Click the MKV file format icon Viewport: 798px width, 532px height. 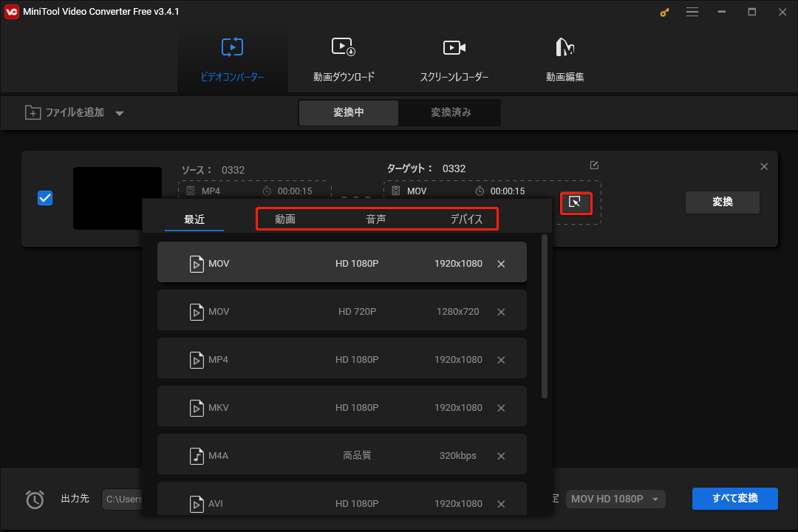point(197,408)
